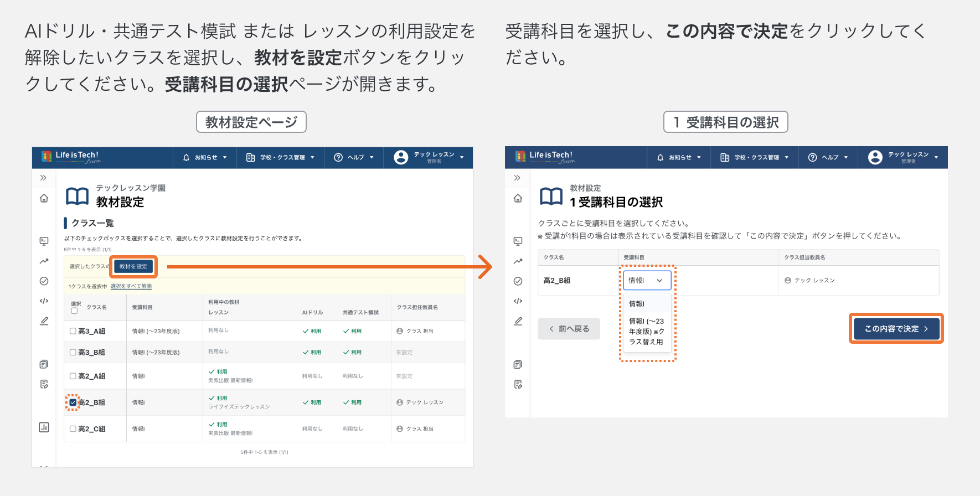Screen dimensions: 980x496
Task: Click AIドリル 利用 checkmark in 高3_A組 row
Action: 312,331
